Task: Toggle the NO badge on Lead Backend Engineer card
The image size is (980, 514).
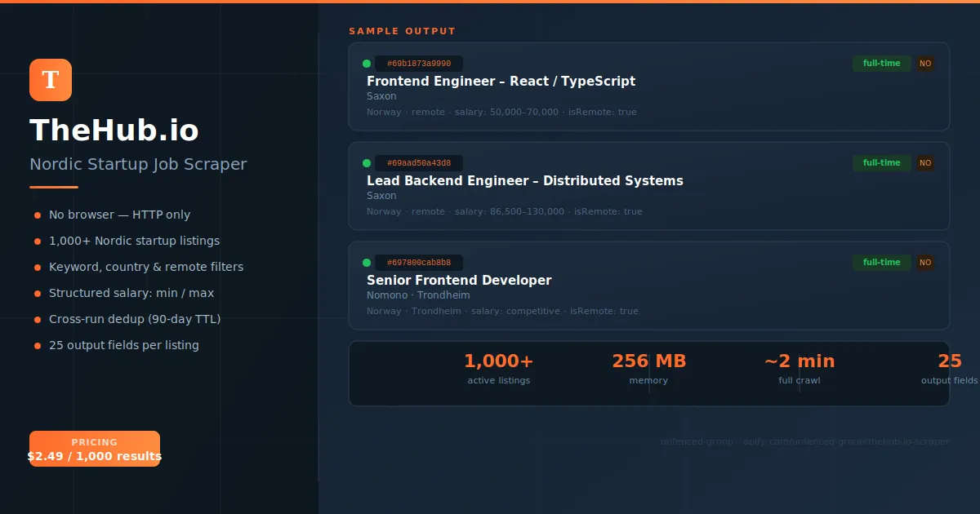Action: tap(925, 162)
